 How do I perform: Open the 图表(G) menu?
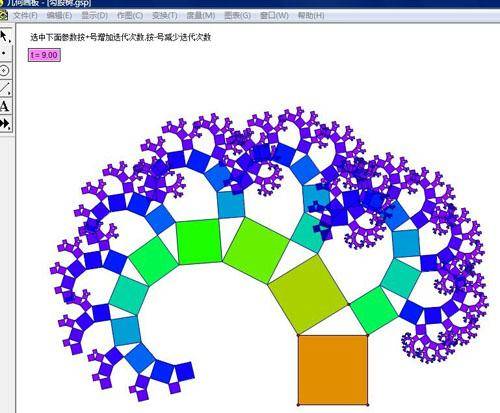pyautogui.click(x=238, y=16)
